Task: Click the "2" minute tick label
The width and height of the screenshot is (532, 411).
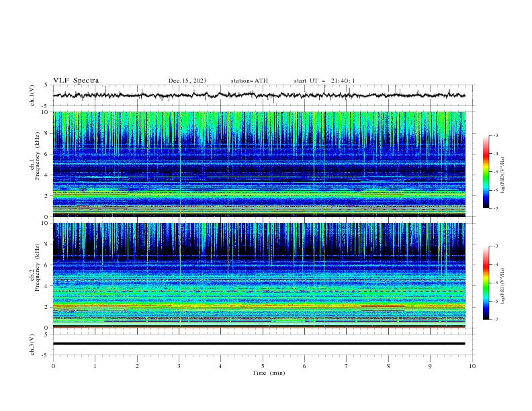Action: point(137,366)
